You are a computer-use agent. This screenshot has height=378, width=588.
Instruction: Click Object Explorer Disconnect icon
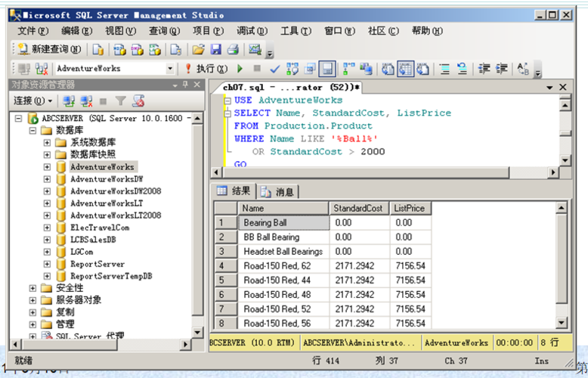pos(86,101)
